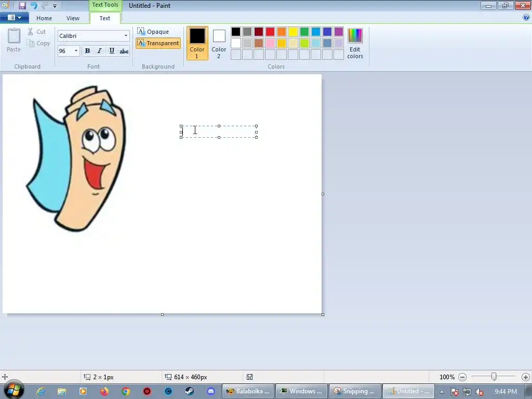Open the blue Paint file menu button
Screen dimensions: 532x399
pos(14,18)
